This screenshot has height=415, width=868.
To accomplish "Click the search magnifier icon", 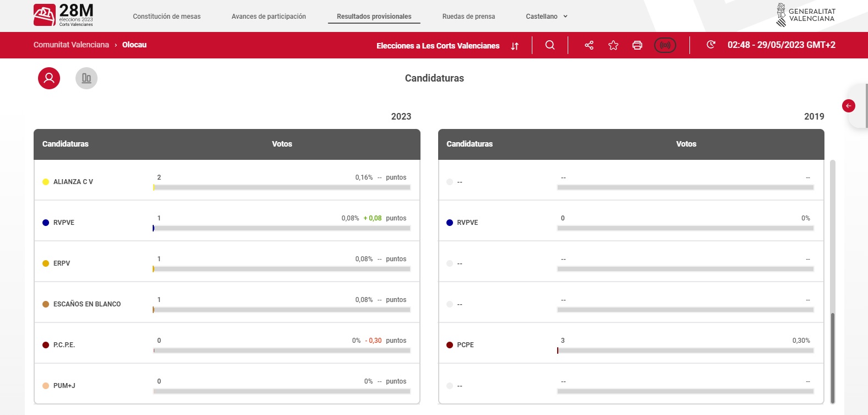I will tap(549, 45).
